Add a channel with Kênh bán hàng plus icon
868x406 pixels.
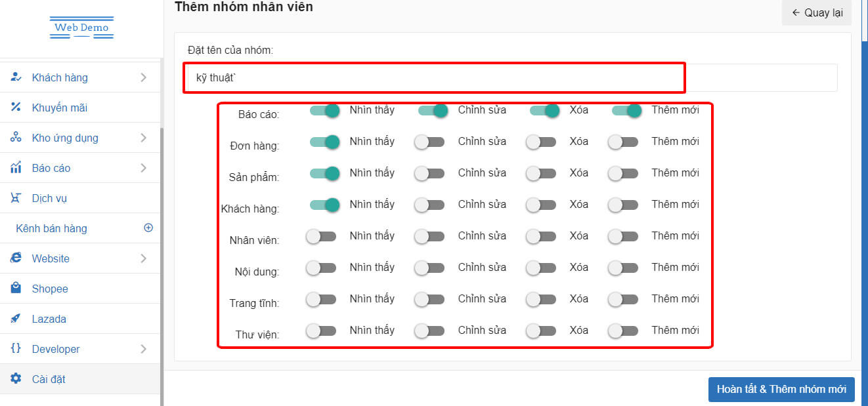point(148,228)
